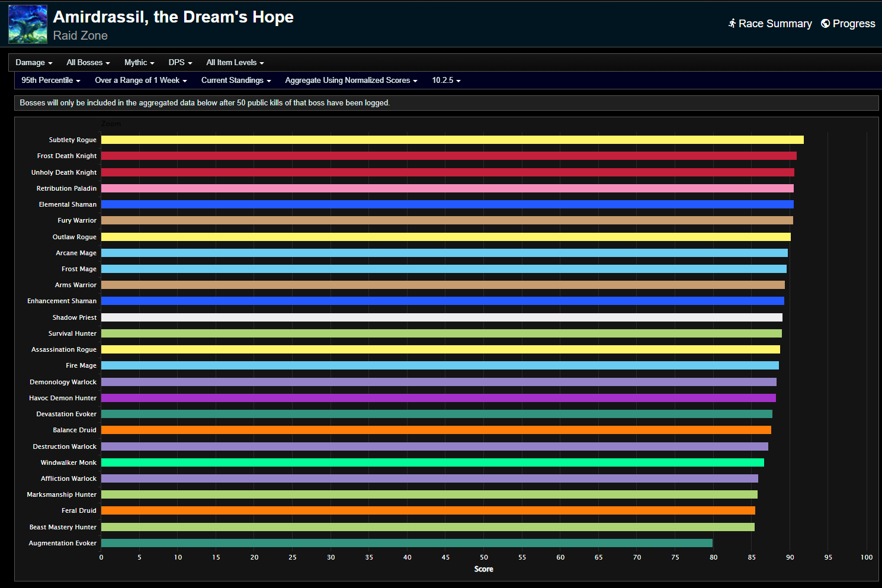Open the All Bosses dropdown
This screenshot has height=588, width=882.
tap(88, 62)
